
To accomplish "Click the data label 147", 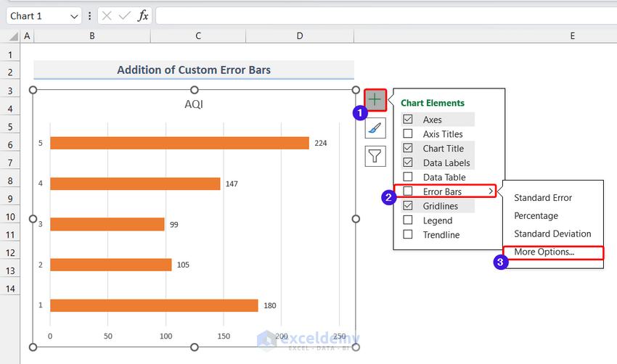I will (x=232, y=184).
